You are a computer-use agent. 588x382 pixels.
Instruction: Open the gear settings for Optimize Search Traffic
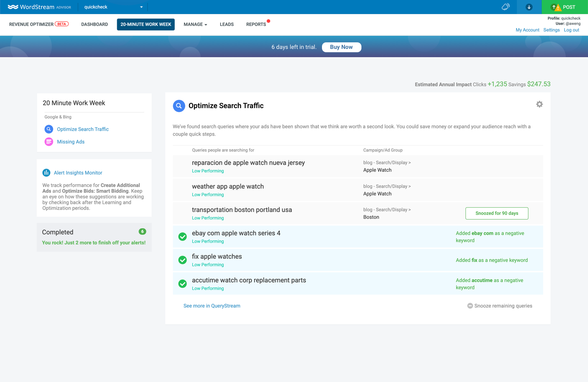[x=539, y=104]
